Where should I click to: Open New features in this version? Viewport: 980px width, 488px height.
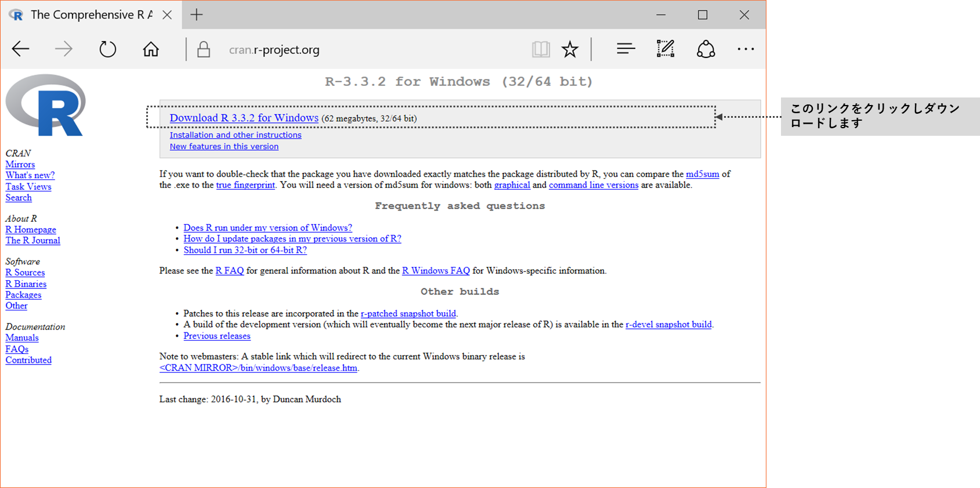(x=224, y=147)
